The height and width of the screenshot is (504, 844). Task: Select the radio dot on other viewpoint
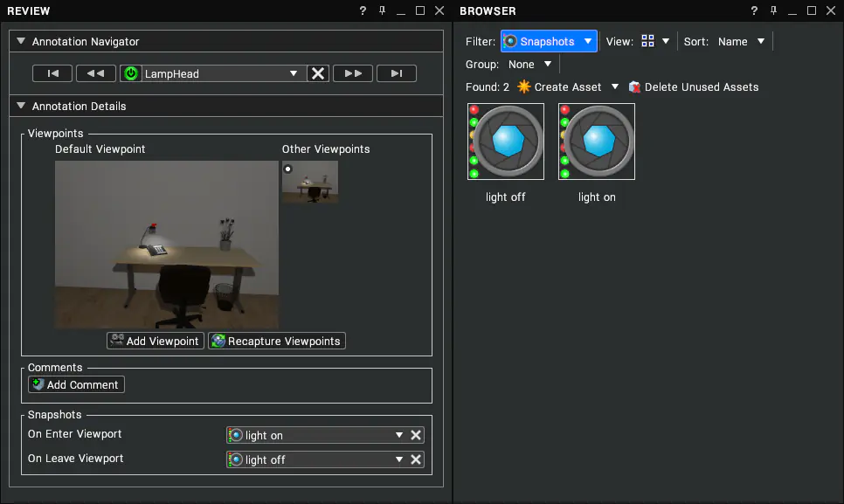(288, 169)
